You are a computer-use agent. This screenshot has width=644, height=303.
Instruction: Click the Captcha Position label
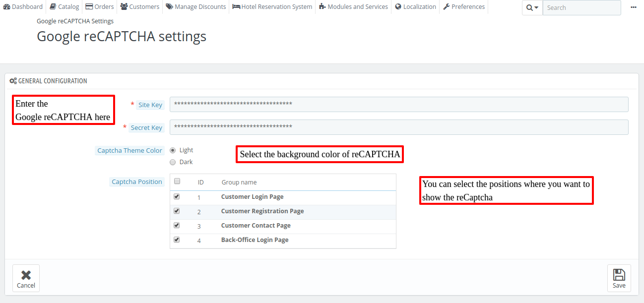point(137,182)
